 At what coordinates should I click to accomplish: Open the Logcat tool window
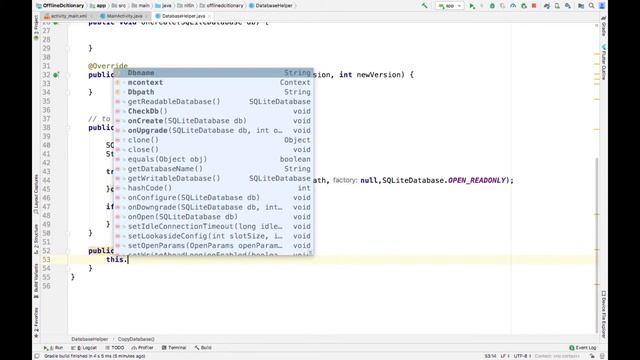coord(84,348)
